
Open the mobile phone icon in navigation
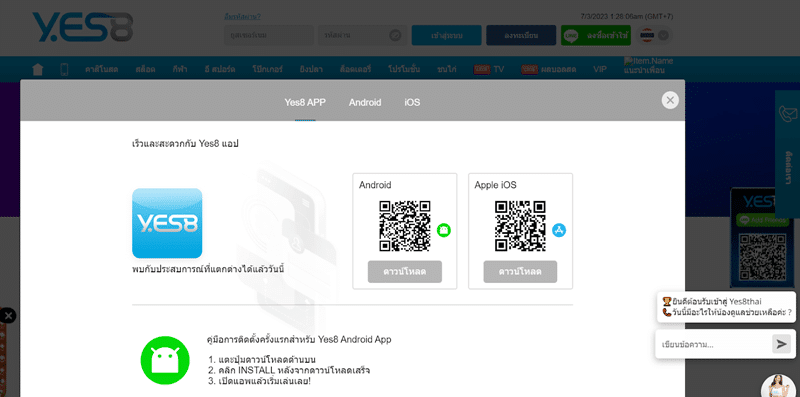pyautogui.click(x=64, y=69)
